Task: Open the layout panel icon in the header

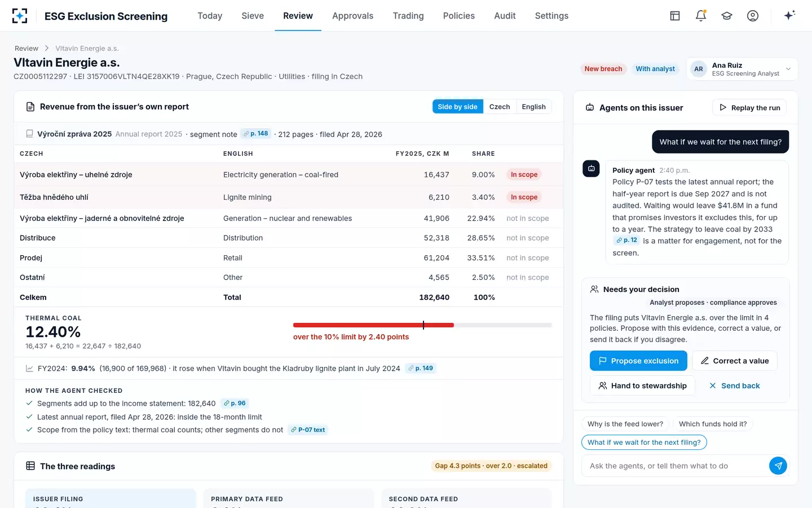Action: [675, 16]
